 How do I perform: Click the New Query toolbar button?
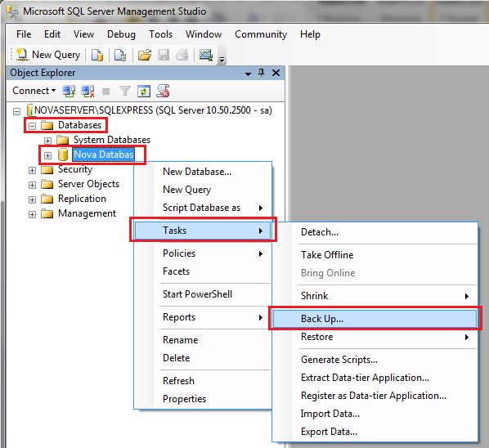tap(48, 55)
